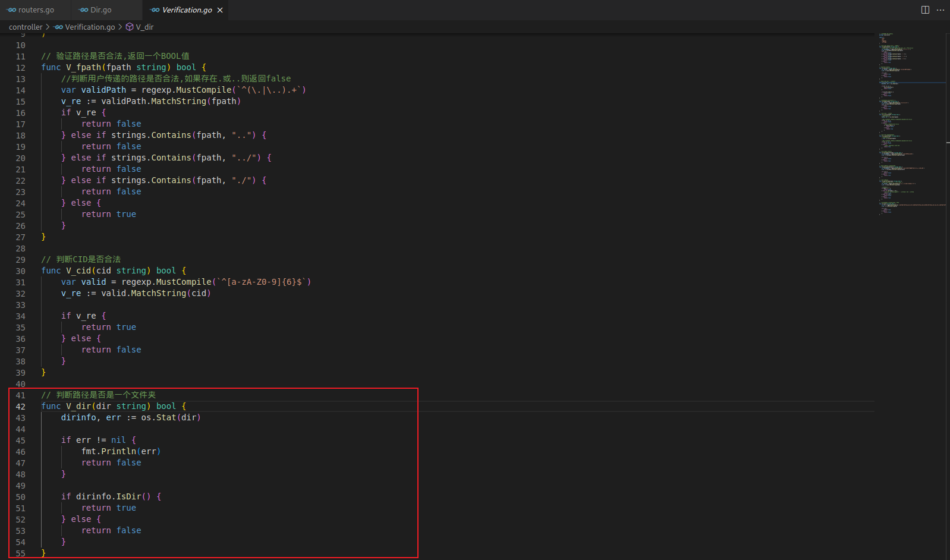
Task: Click the chevron after controller in breadcrumbs
Action: pyautogui.click(x=48, y=27)
